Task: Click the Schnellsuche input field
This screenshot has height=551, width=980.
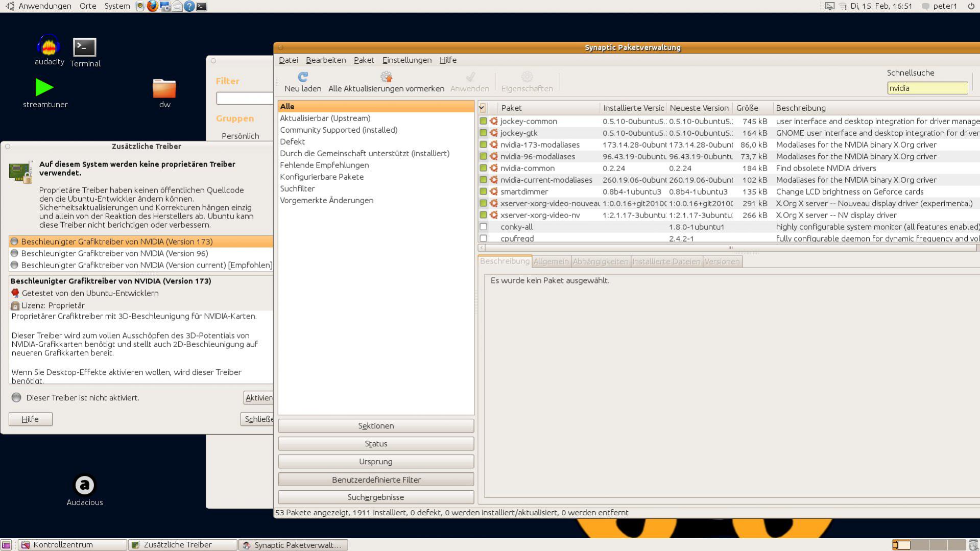Action: 927,88
